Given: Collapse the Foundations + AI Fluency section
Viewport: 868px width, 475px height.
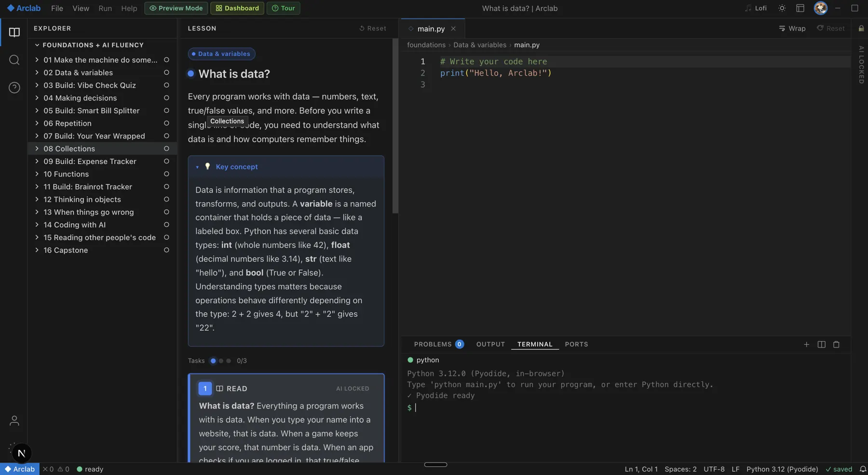Looking at the screenshot, I should point(37,45).
